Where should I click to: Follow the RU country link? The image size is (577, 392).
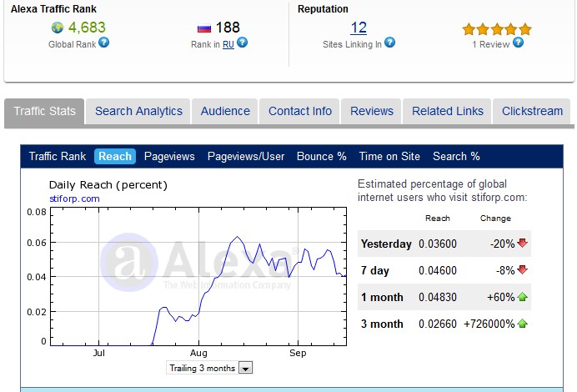point(228,44)
